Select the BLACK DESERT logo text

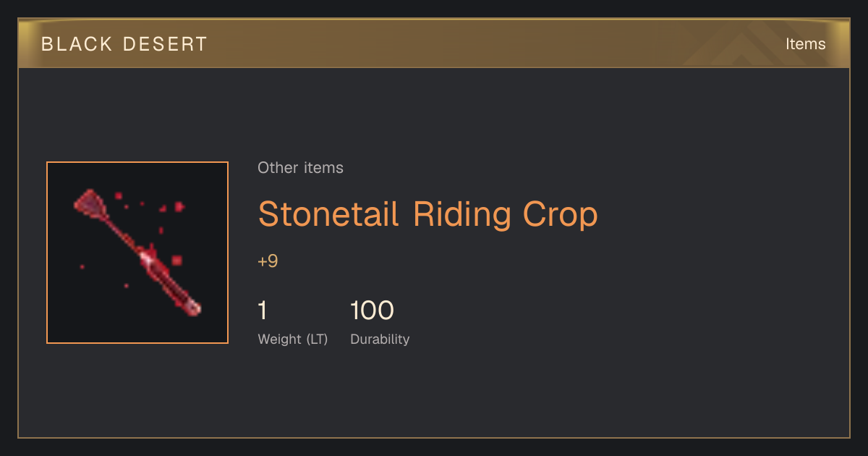tap(124, 44)
